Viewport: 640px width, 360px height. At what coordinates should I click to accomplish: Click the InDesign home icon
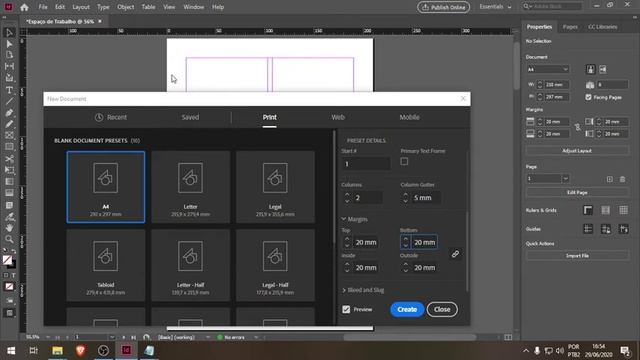click(24, 7)
